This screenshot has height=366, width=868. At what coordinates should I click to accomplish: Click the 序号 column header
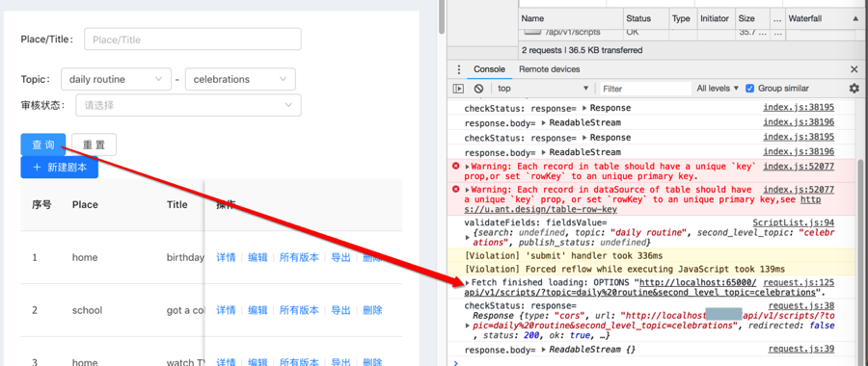(x=41, y=204)
